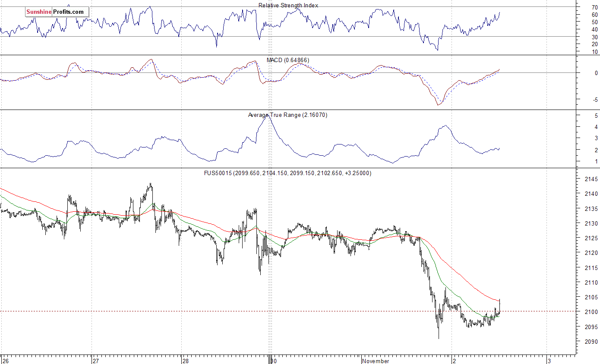Click the RSI 30 axis value
Image resolution: width=600 pixels, height=364 pixels.
[594, 37]
